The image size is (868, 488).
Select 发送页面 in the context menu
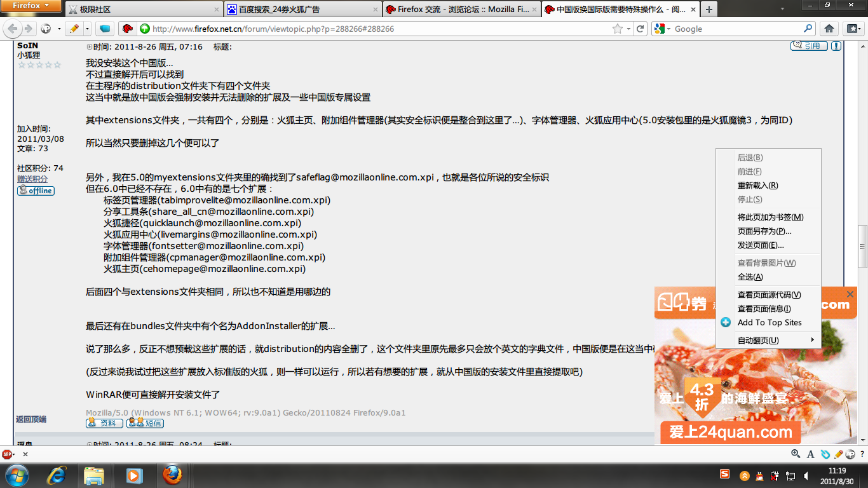tap(768, 245)
